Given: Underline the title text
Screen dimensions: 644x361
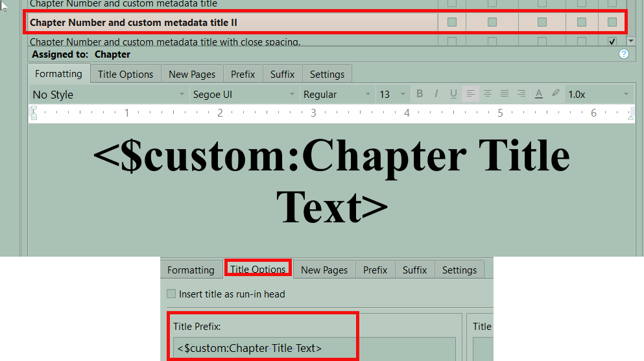Looking at the screenshot, I should click(453, 94).
